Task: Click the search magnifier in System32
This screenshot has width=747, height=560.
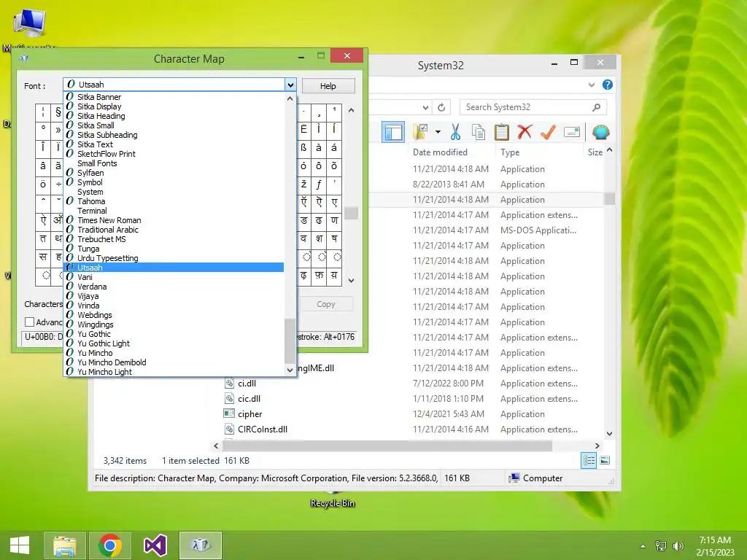Action: point(597,107)
